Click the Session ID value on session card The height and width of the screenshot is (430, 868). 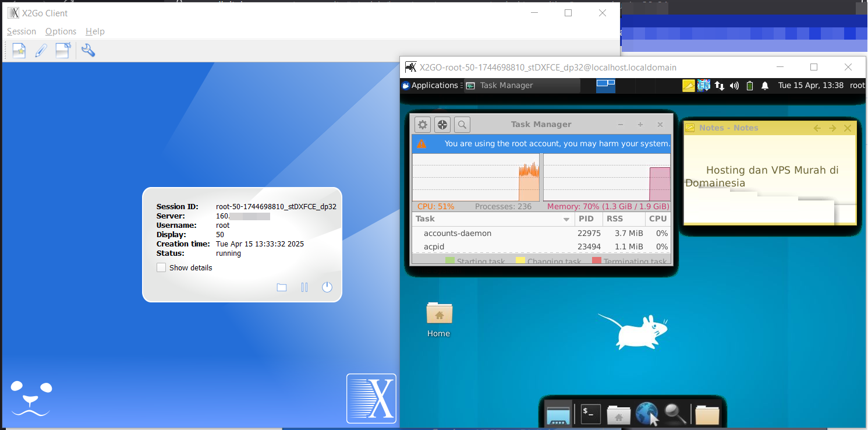point(276,207)
